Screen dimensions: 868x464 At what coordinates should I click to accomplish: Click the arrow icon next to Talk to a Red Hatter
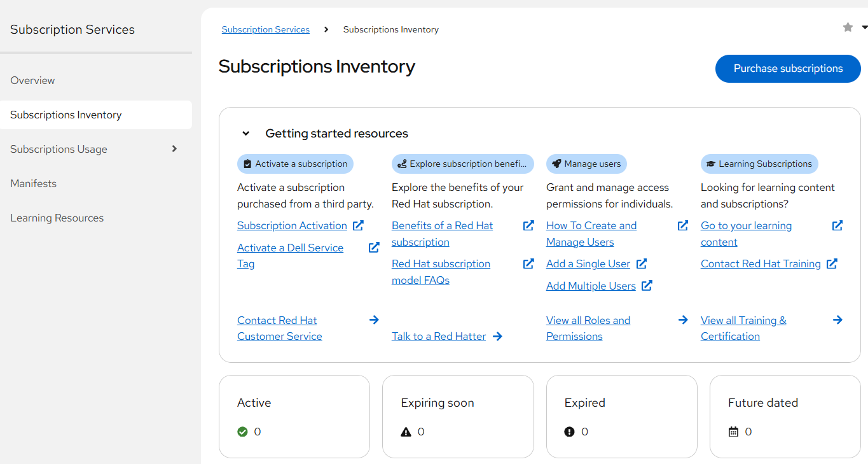[x=497, y=336]
